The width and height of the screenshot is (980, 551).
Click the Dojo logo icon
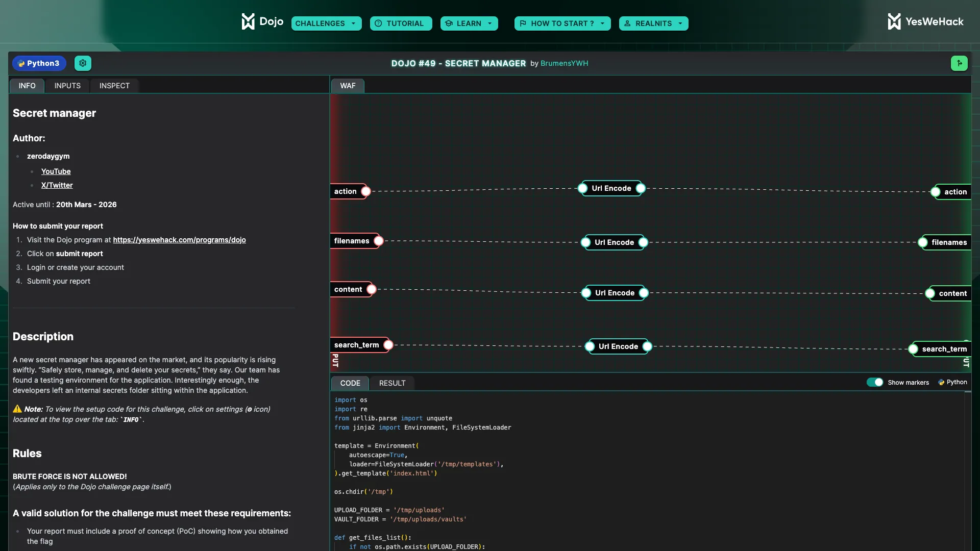[x=248, y=21]
